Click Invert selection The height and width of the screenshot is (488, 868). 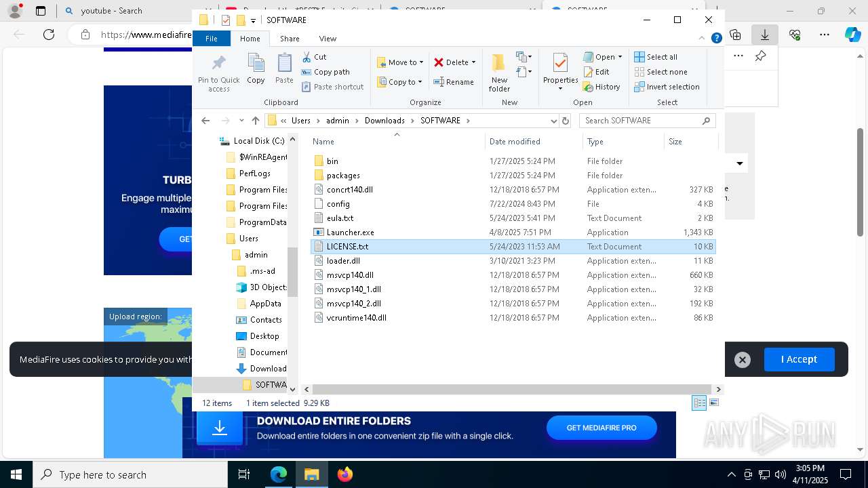667,87
